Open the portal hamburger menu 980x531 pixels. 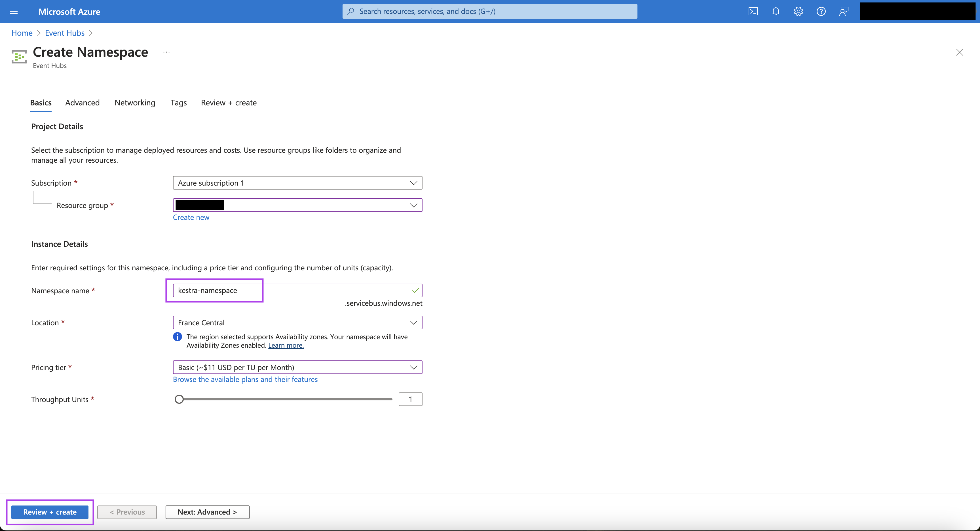(x=14, y=11)
